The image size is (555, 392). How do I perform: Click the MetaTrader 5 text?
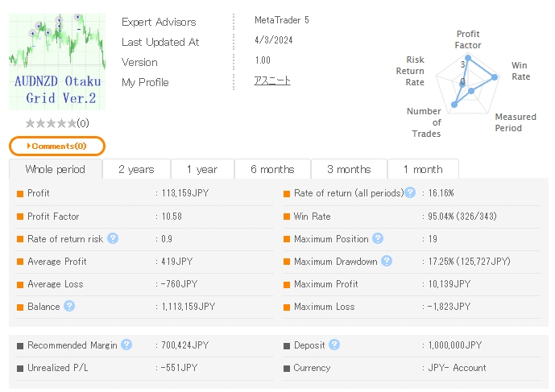(x=282, y=20)
